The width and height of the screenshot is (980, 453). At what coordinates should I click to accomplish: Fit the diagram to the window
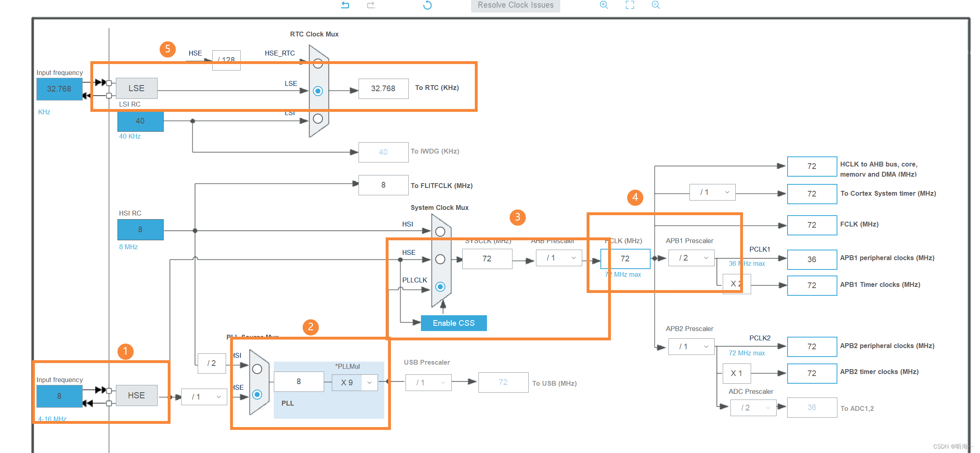tap(630, 5)
